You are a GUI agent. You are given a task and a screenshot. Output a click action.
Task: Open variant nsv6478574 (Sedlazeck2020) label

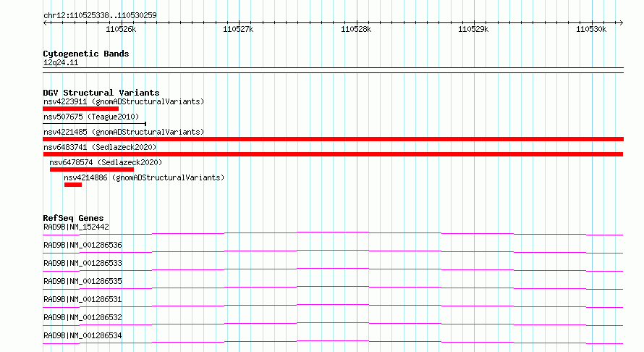(106, 162)
